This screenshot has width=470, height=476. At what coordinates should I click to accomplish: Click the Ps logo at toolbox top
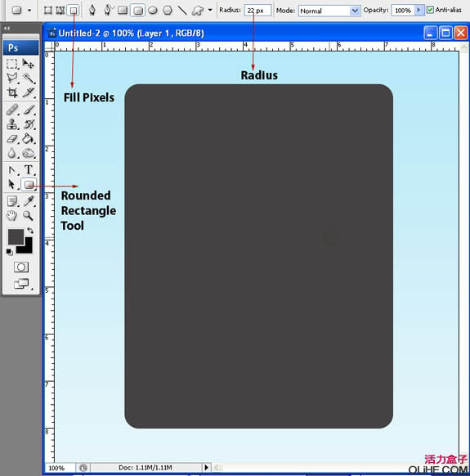(20, 47)
